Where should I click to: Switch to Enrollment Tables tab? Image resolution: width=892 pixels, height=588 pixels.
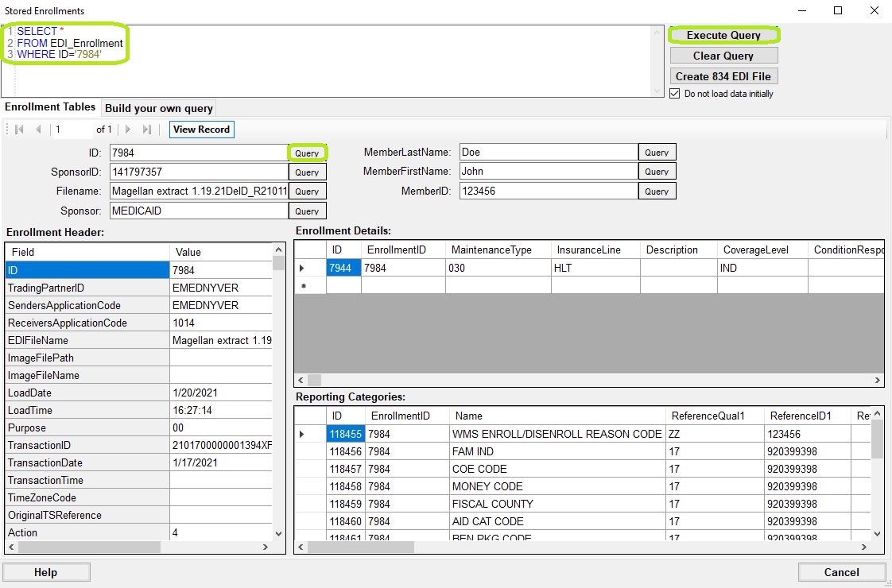coord(51,107)
